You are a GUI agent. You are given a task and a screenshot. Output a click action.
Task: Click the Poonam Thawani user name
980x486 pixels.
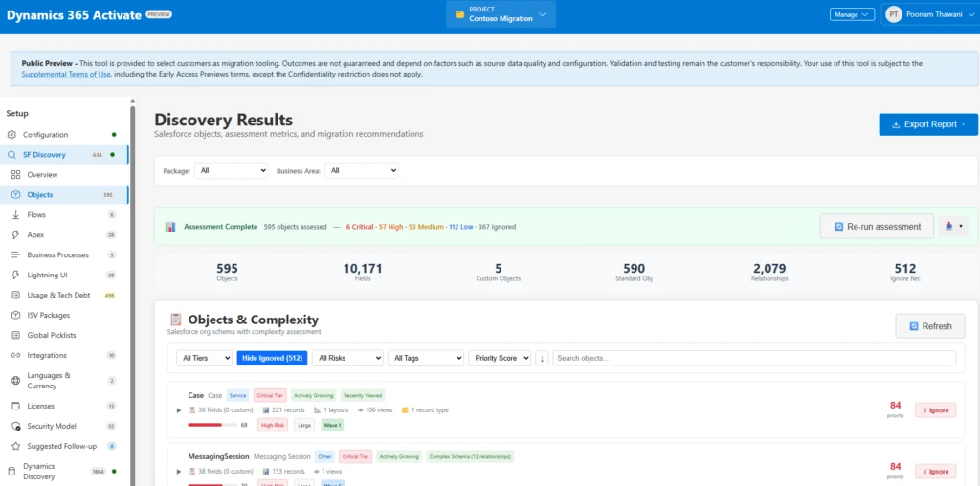point(932,14)
